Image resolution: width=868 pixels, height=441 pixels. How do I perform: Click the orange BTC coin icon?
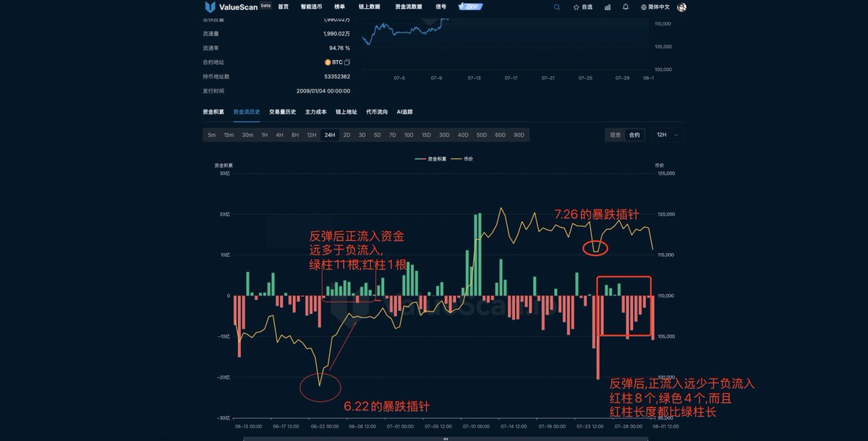pyautogui.click(x=328, y=62)
